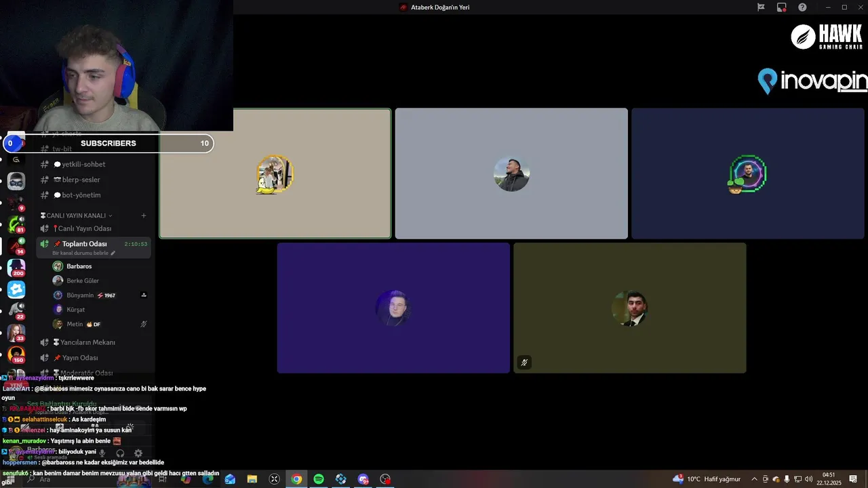
Task: Click the 2:10:53 call timer
Action: click(x=136, y=244)
